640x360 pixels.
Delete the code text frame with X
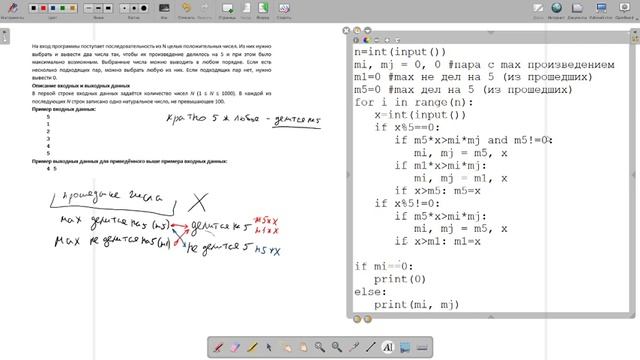click(346, 31)
